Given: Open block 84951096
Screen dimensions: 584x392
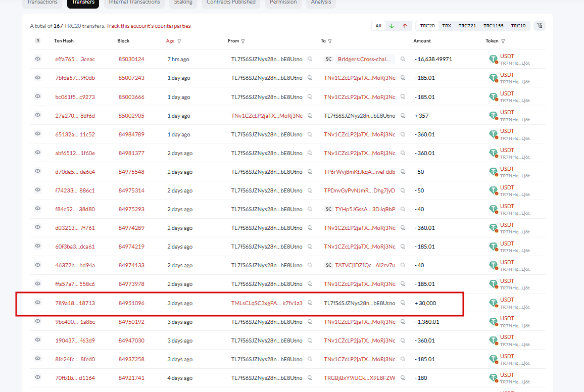Looking at the screenshot, I should (x=131, y=303).
